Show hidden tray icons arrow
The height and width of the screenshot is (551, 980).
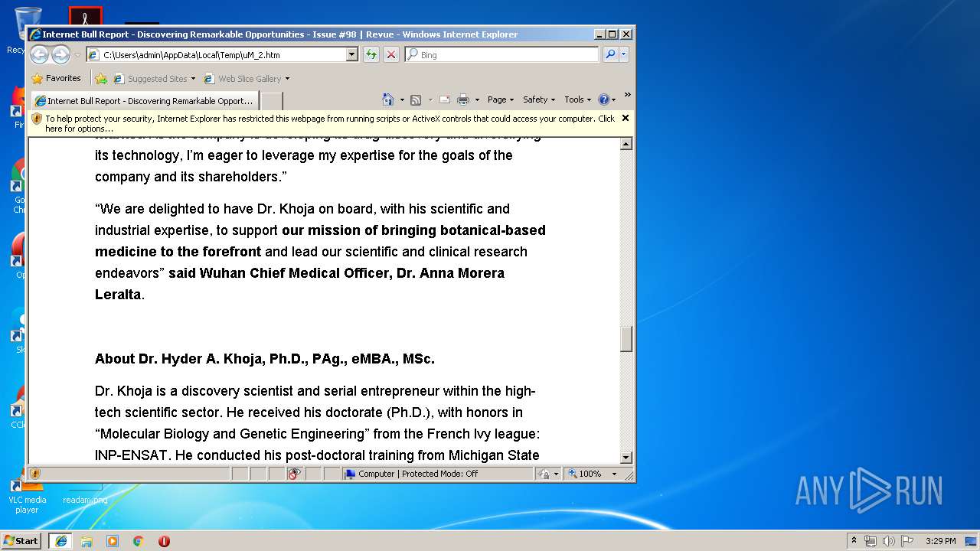click(854, 540)
